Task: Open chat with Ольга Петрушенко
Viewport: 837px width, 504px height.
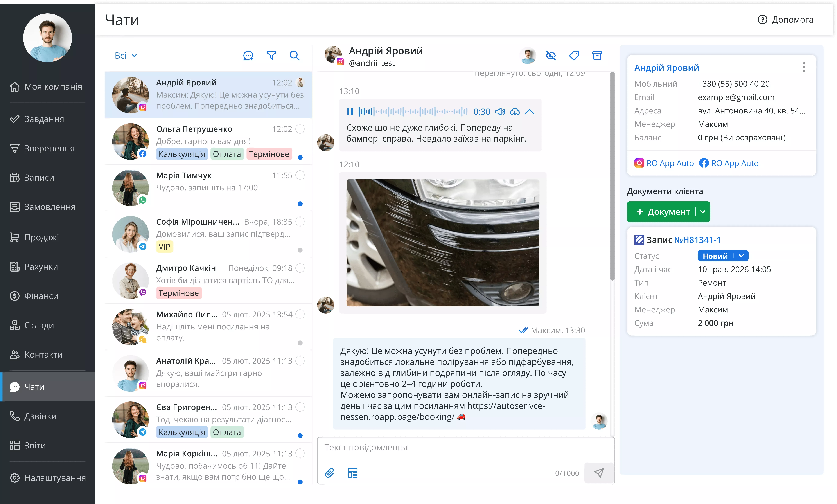Action: pyautogui.click(x=208, y=142)
